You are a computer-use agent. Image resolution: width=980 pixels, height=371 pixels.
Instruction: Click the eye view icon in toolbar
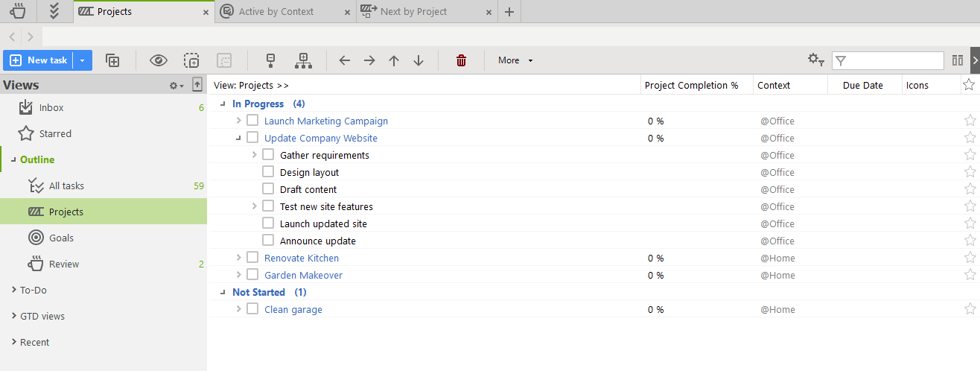(x=159, y=60)
